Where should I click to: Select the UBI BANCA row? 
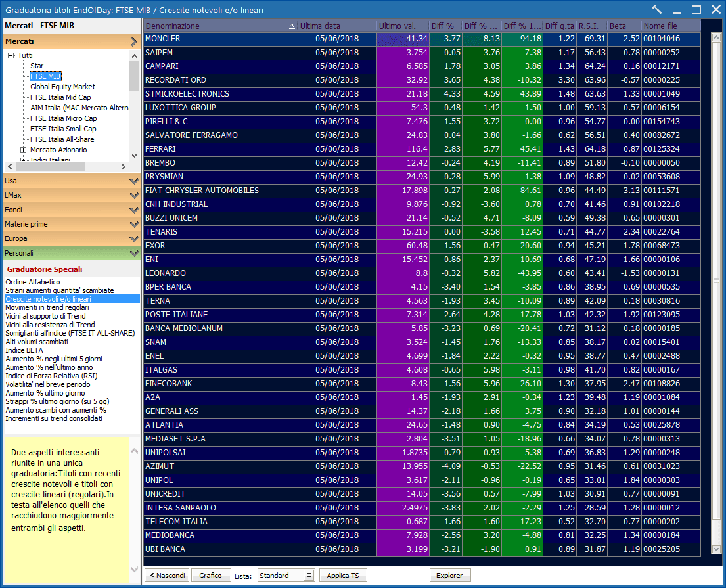pyautogui.click(x=422, y=549)
